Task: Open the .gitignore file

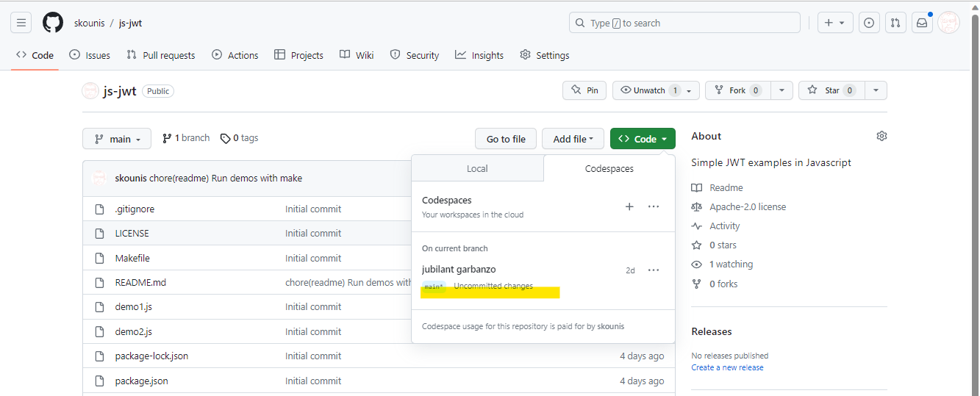Action: pyautogui.click(x=135, y=209)
